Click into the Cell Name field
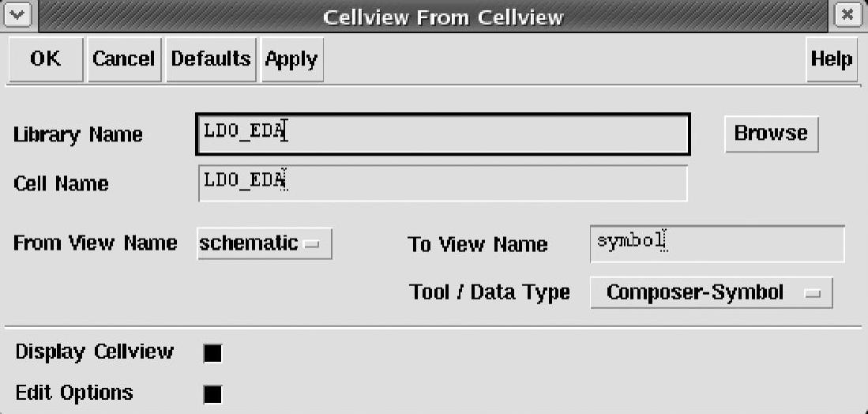 pyautogui.click(x=443, y=183)
